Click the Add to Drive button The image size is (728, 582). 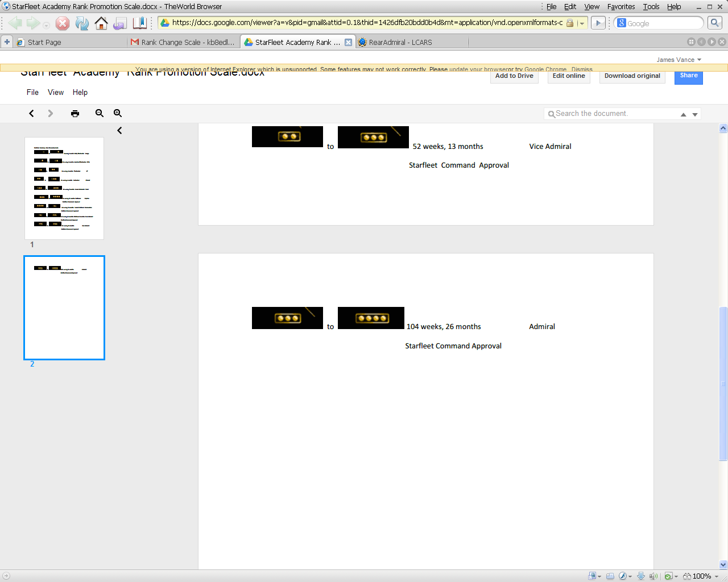(x=514, y=77)
